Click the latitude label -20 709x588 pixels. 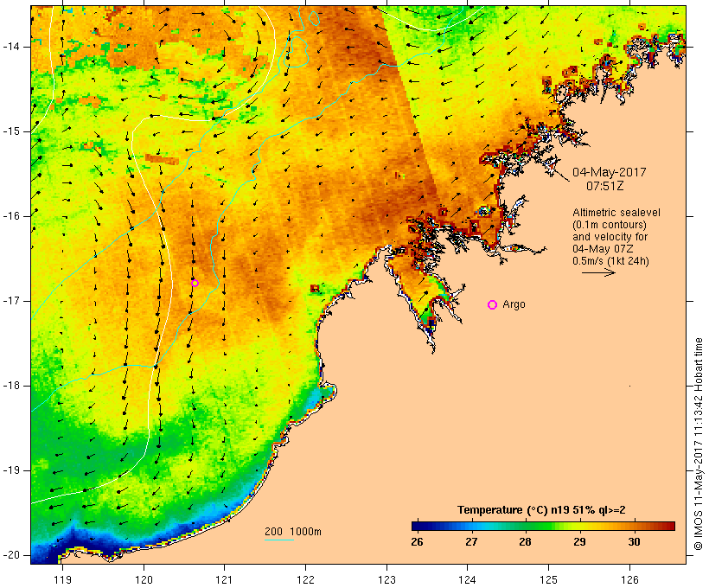tap(11, 555)
